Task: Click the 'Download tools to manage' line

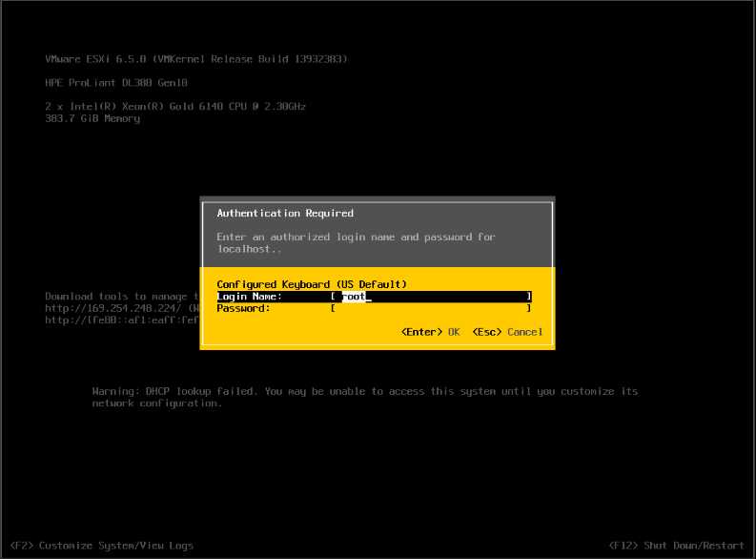Action: (122, 297)
